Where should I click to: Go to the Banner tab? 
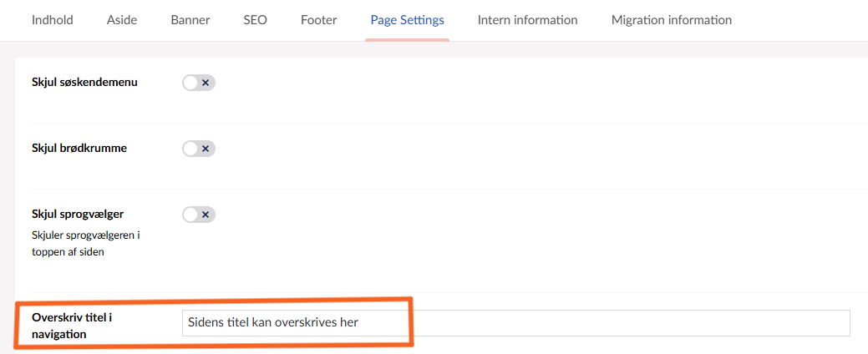click(x=190, y=20)
